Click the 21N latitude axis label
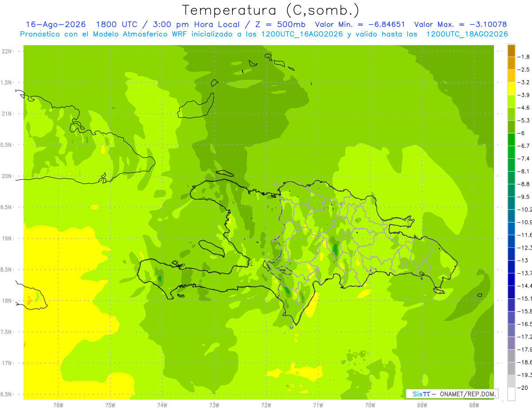The height and width of the screenshot is (411, 532). (7, 114)
